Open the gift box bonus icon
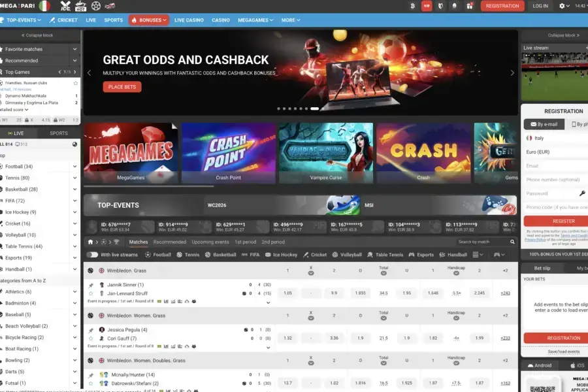Image resolution: width=588 pixels, height=392 pixels. (470, 6)
